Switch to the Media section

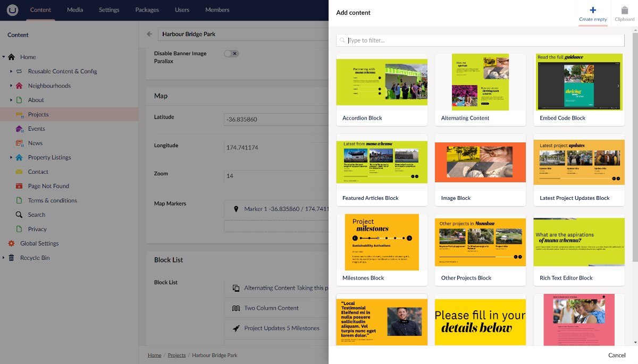tap(74, 10)
